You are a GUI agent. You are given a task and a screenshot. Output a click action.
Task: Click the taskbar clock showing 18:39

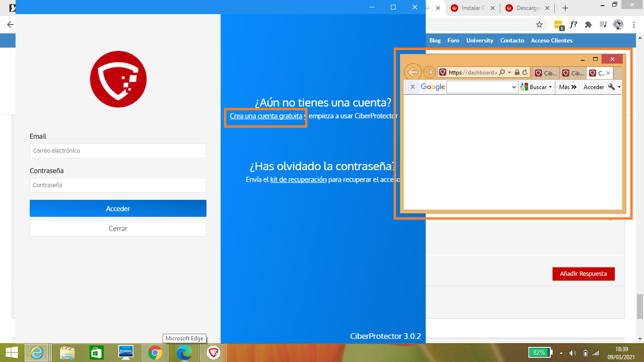[x=621, y=353]
